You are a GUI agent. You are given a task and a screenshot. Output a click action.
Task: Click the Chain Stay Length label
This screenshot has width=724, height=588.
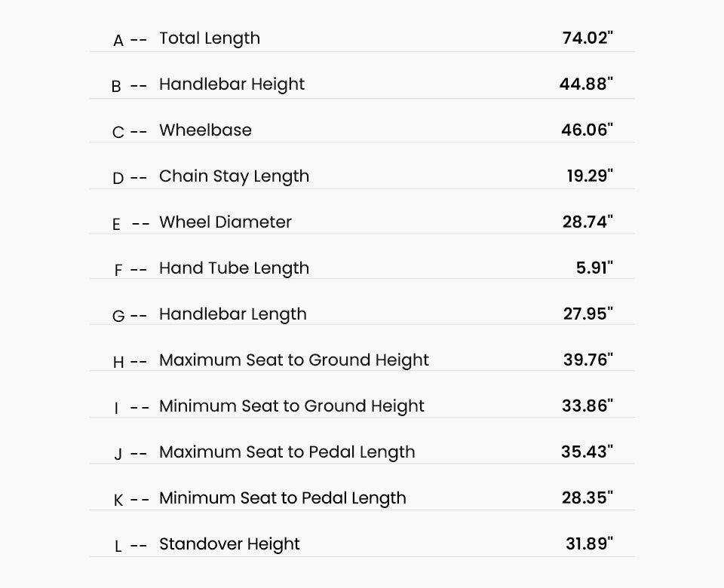click(234, 176)
